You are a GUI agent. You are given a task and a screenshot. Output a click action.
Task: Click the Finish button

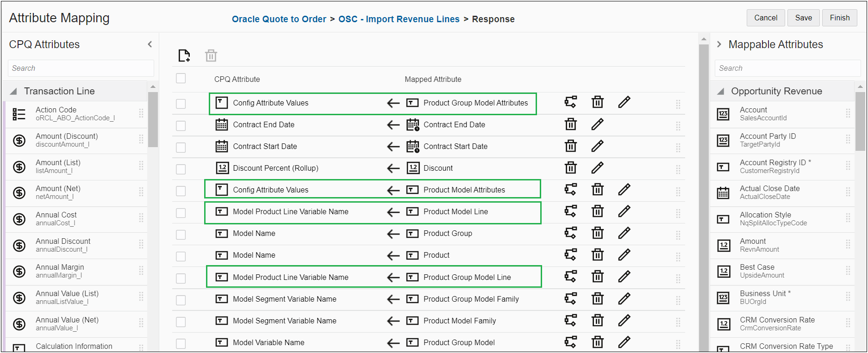[x=839, y=18]
